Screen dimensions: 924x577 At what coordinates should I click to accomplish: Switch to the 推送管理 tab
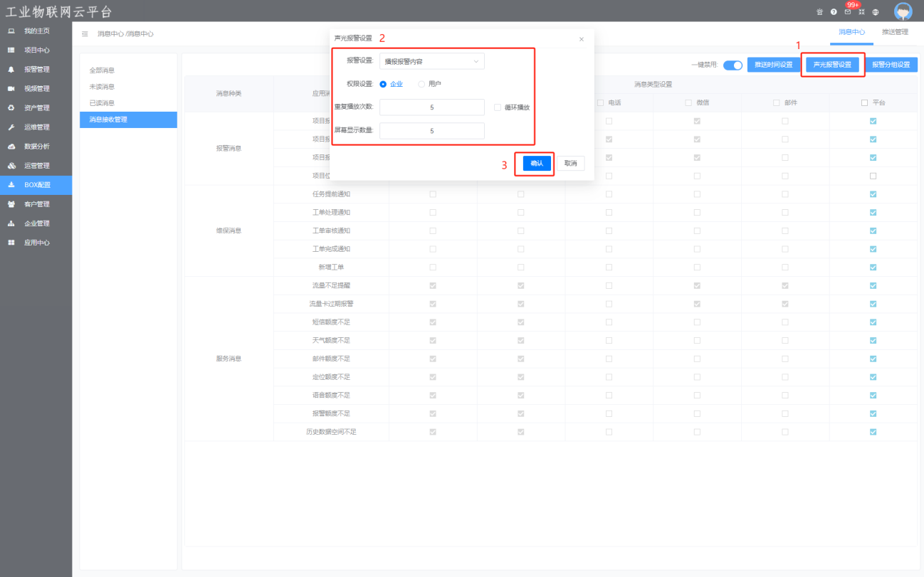[895, 32]
